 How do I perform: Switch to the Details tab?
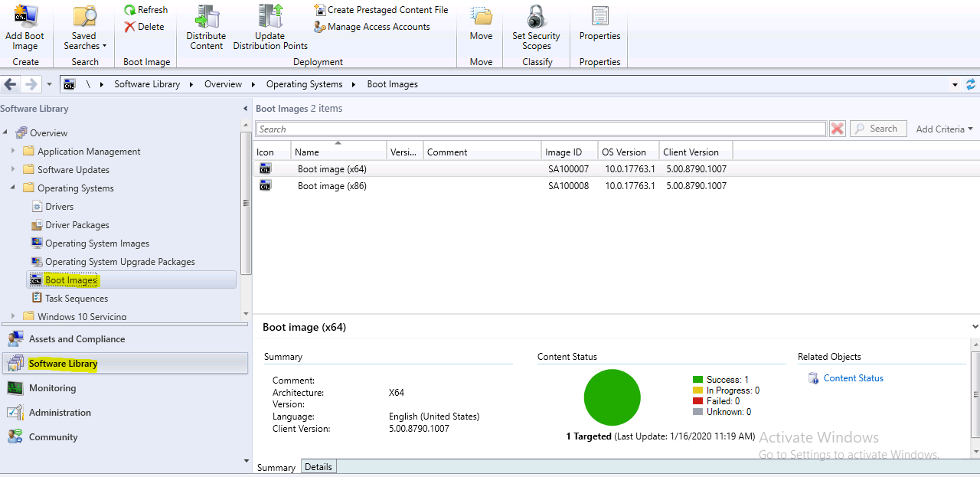coord(318,467)
